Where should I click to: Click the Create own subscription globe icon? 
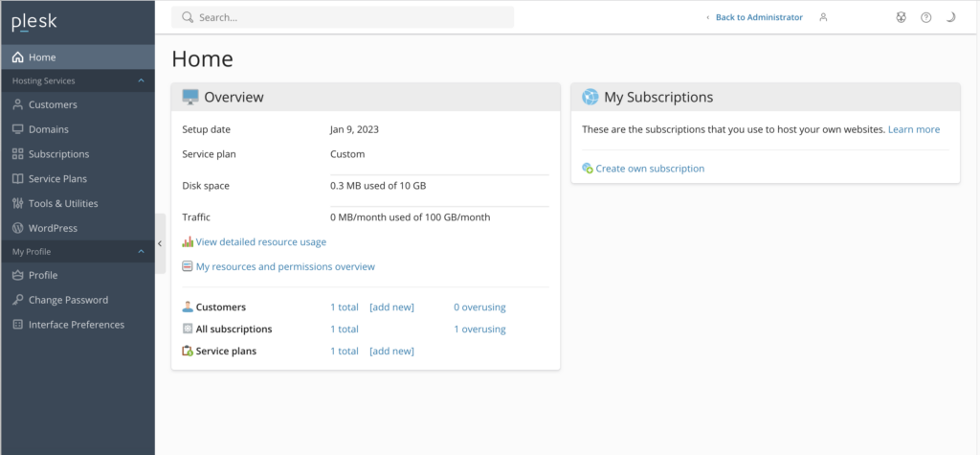588,169
